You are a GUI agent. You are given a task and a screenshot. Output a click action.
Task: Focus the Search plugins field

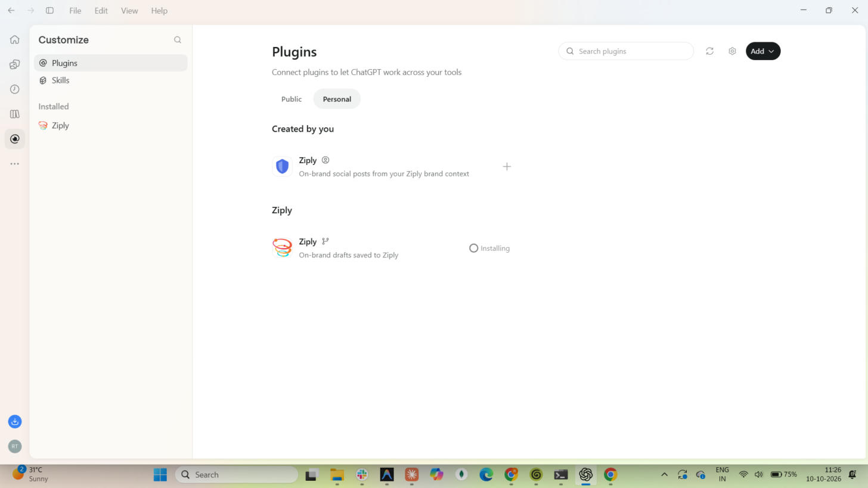pyautogui.click(x=626, y=51)
